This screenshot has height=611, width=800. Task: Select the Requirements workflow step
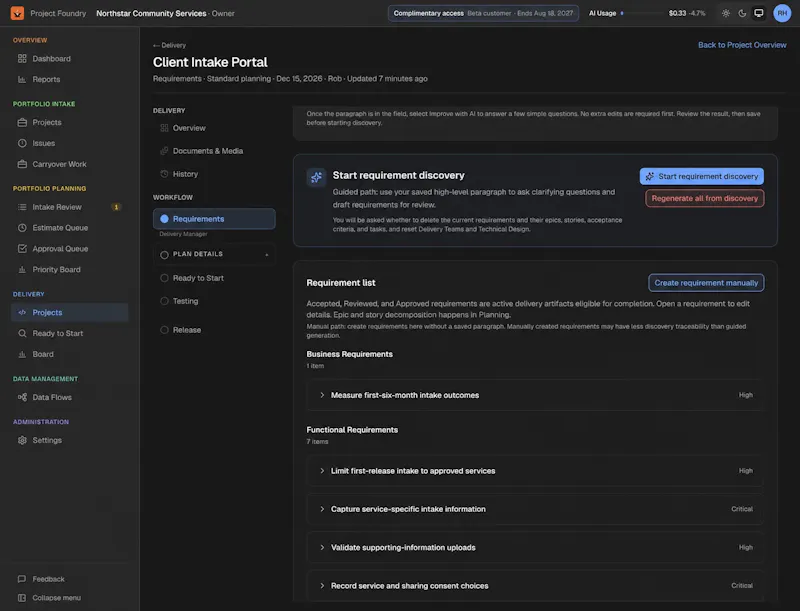tap(214, 219)
